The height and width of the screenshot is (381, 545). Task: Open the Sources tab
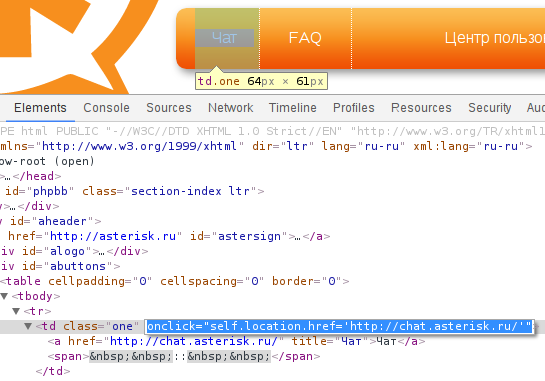[x=169, y=108]
